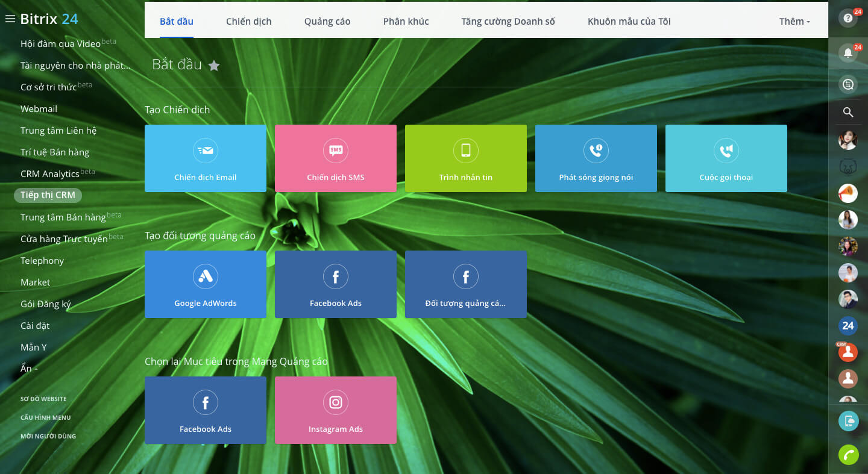Create a Chiến dịch SMS campaign
Image resolution: width=868 pixels, height=474 pixels.
[x=336, y=158]
